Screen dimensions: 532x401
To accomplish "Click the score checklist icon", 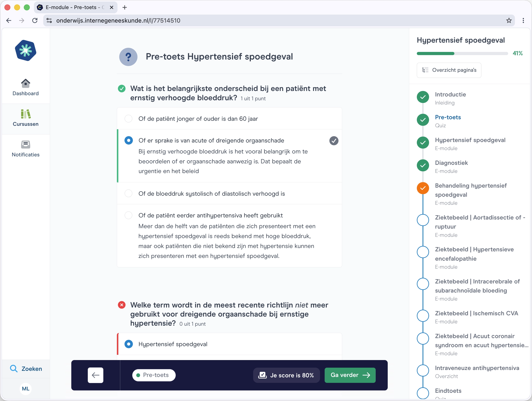I will click(262, 375).
